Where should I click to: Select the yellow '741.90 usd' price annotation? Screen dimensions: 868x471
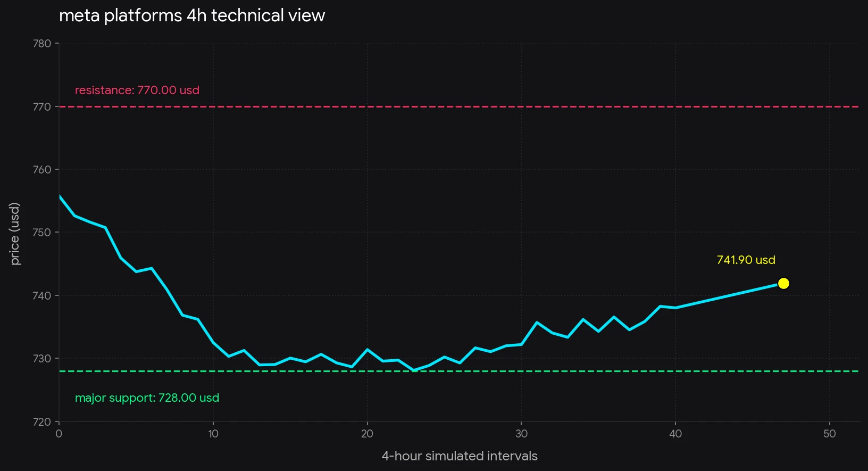746,260
